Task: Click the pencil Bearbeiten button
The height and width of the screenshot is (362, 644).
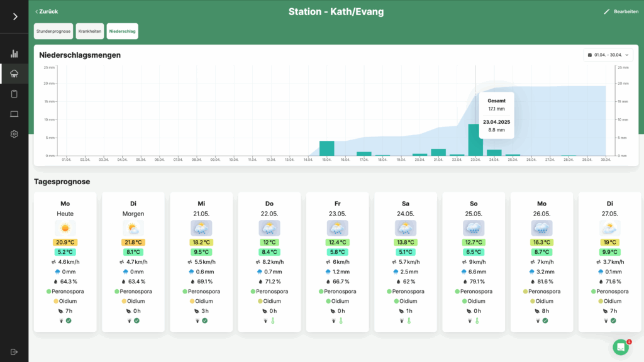Action: pyautogui.click(x=621, y=11)
